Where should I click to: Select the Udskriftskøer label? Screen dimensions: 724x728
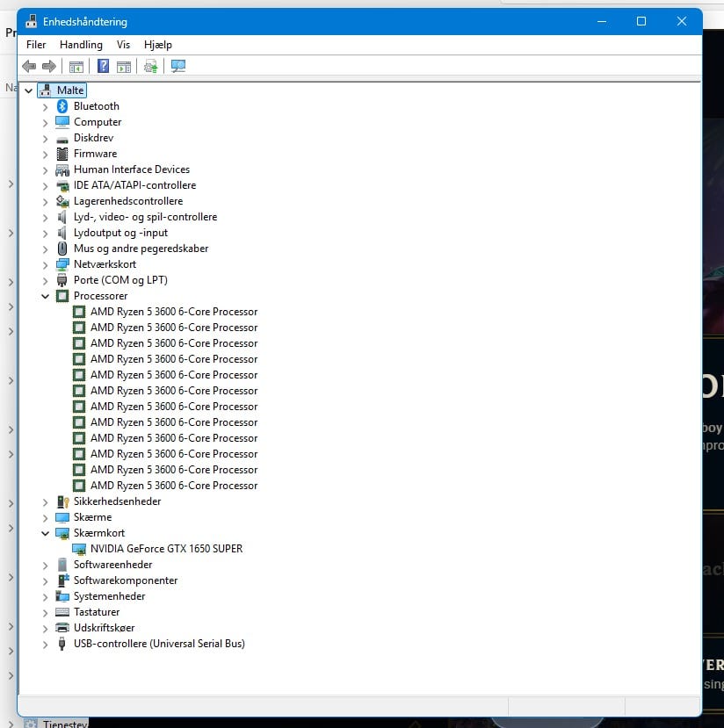(104, 628)
